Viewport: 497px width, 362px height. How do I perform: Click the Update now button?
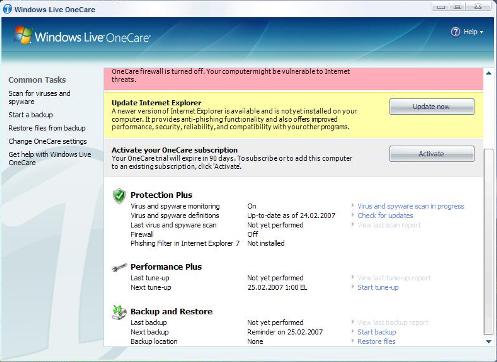point(432,107)
